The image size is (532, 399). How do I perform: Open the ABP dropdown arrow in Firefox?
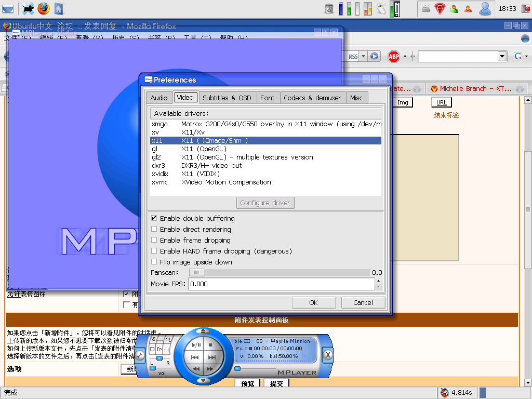point(405,56)
